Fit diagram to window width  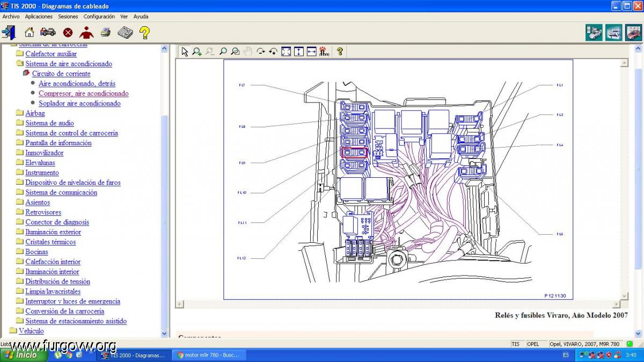[x=311, y=52]
